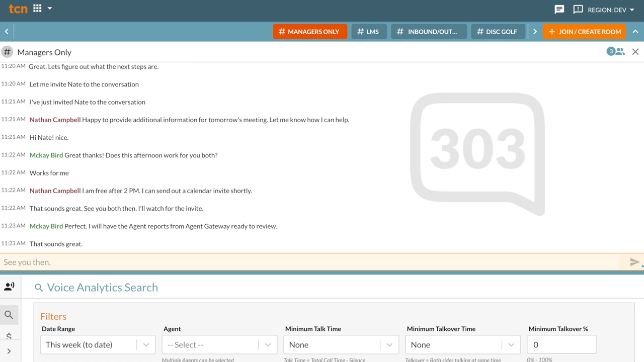Open the Date Range dropdown
This screenshot has height=362, width=644.
98,345
